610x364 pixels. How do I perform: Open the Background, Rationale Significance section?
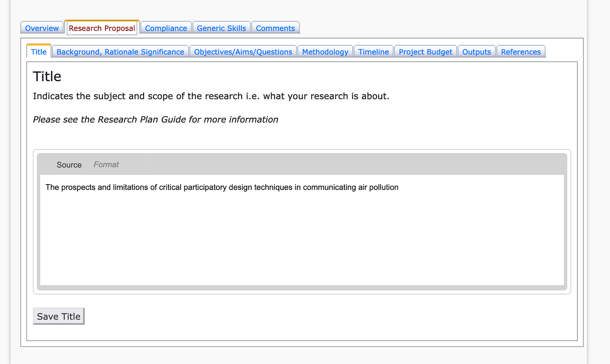pos(120,51)
